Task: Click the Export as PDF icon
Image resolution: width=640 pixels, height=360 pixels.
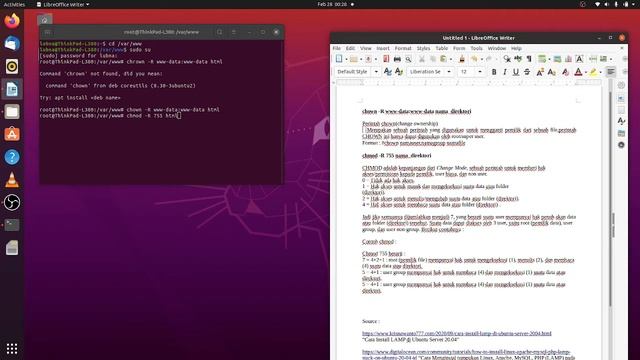Action: point(386,59)
